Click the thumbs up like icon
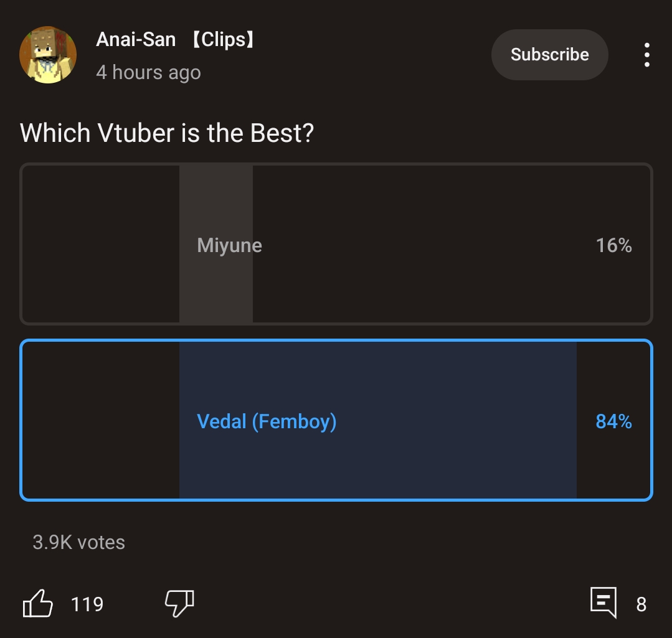 (38, 603)
